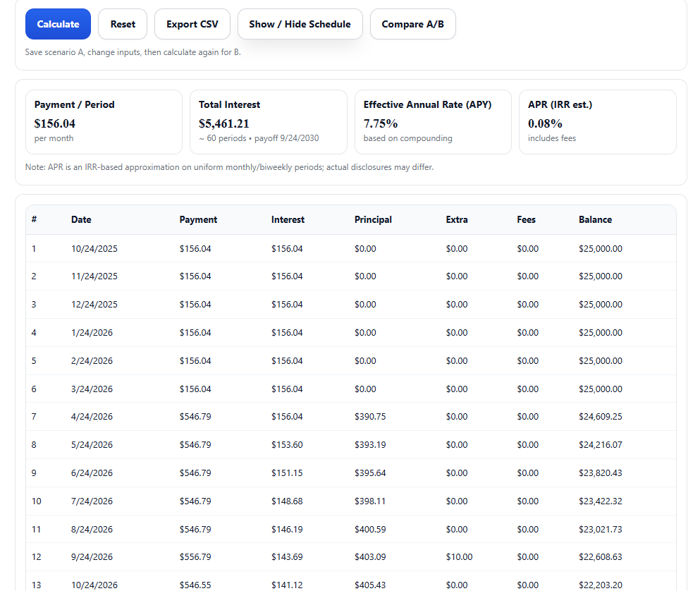Click principal $395.64 cell

370,473
